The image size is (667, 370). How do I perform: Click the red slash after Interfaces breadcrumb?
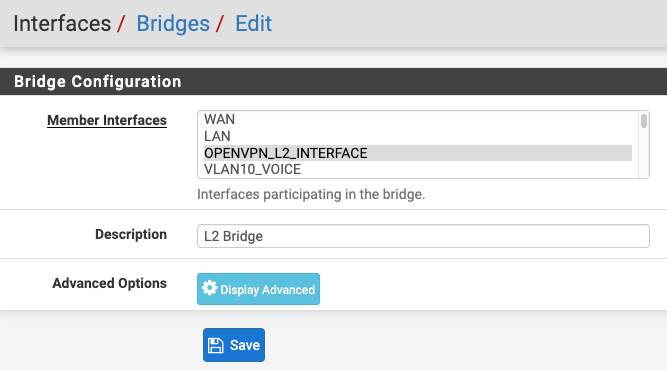[x=121, y=23]
